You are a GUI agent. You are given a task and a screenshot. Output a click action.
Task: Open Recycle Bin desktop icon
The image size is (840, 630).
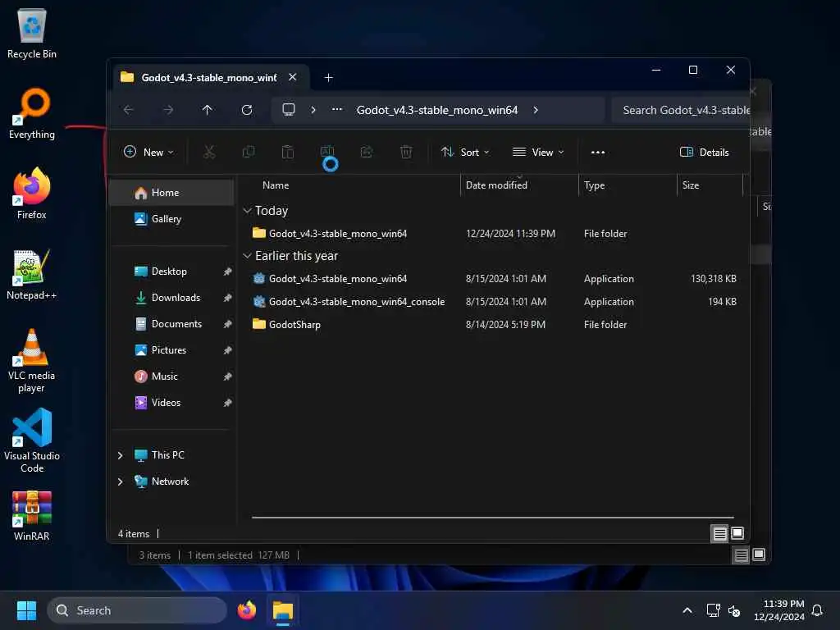[x=32, y=34]
